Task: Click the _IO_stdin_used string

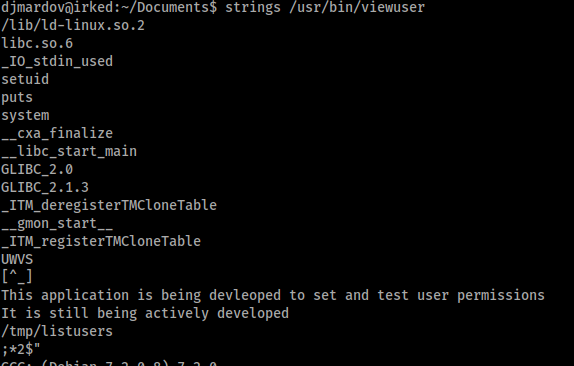Action: [57, 61]
